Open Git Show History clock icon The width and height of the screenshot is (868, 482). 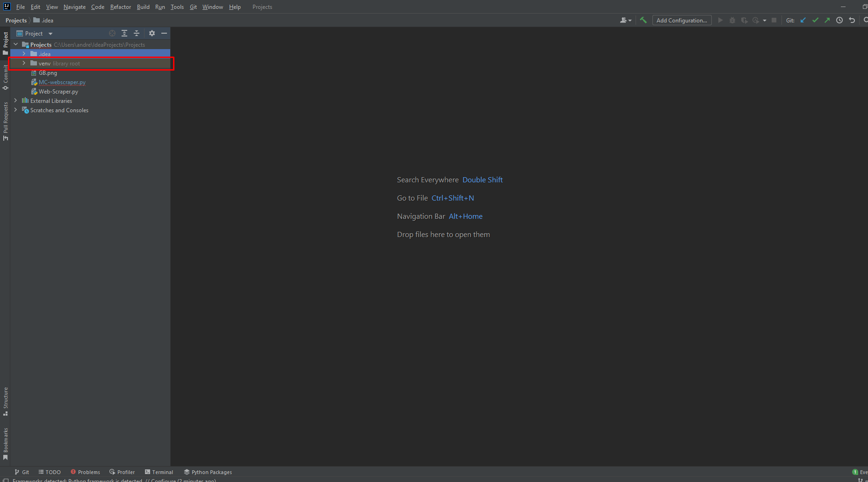[x=839, y=20]
